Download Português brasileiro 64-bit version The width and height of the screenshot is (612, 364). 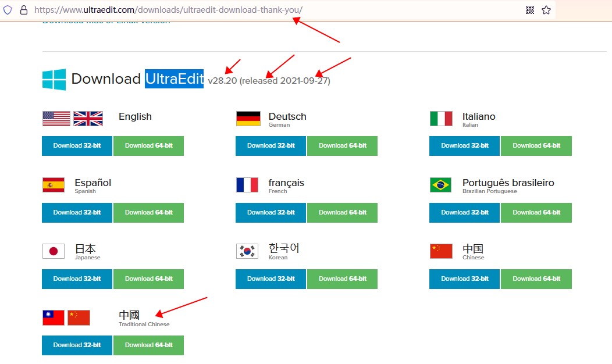536,213
